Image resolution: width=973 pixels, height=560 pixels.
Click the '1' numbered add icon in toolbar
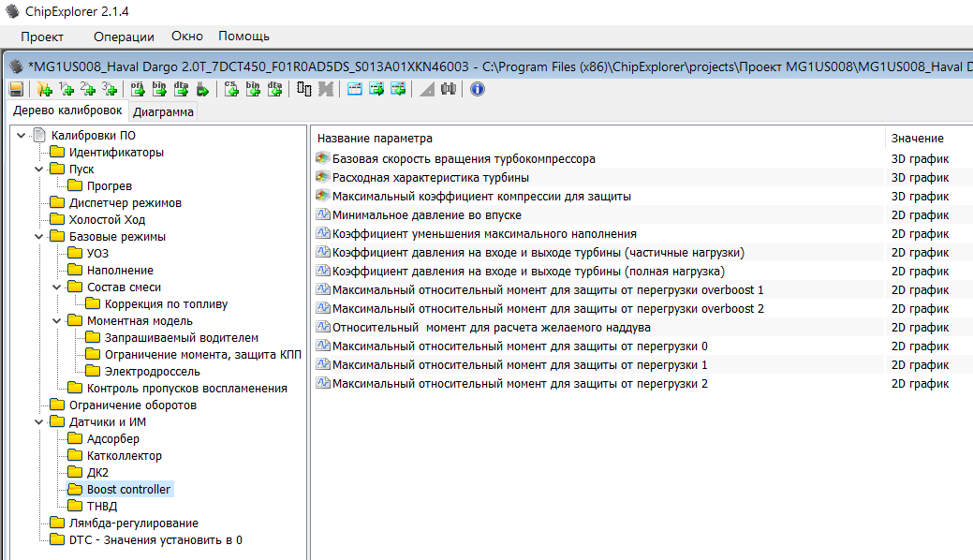click(x=66, y=89)
